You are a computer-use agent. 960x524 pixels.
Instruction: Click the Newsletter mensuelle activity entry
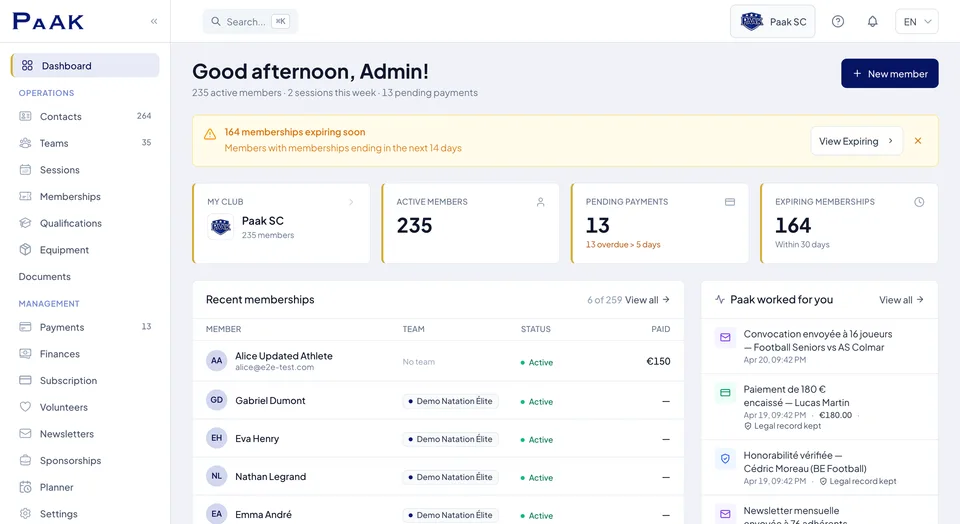[x=819, y=513]
